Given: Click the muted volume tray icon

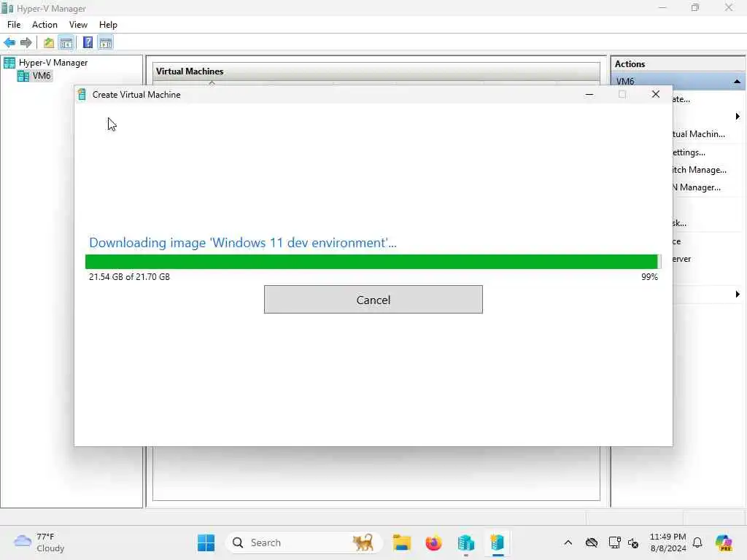Looking at the screenshot, I should [633, 542].
